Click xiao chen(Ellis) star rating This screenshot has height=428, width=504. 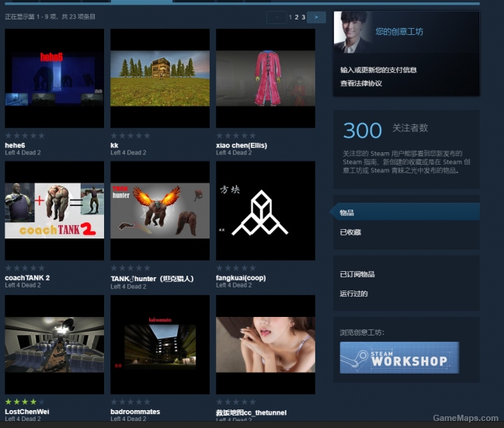pos(236,136)
